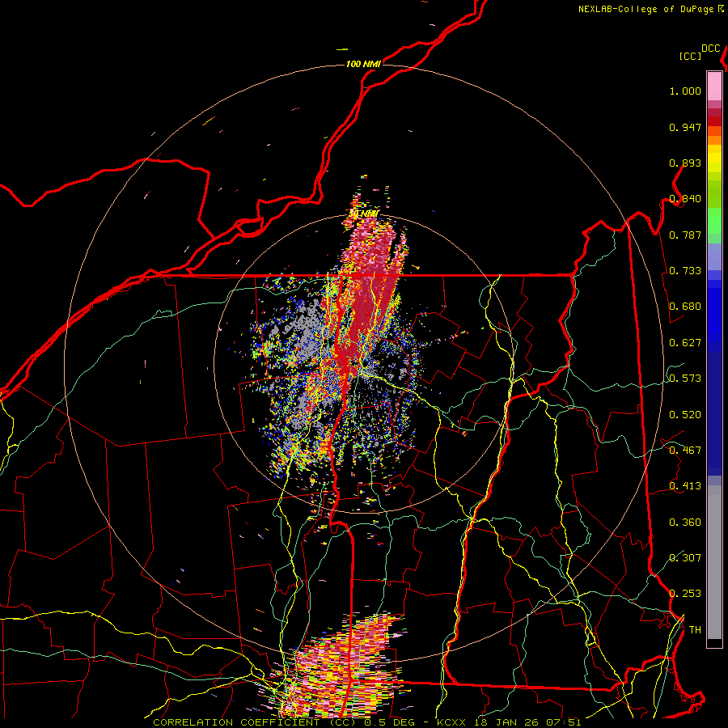The height and width of the screenshot is (728, 728).
Task: Select the 0.893 scale value
Action: pyautogui.click(x=685, y=163)
